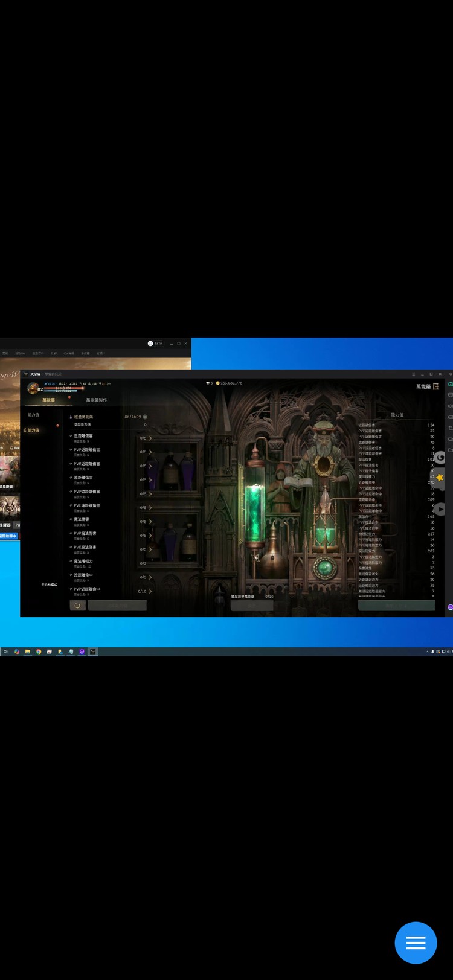Image resolution: width=453 pixels, height=980 pixels.
Task: Click the 燃製輕型萬能藥 0/10 label
Action: coord(252,596)
